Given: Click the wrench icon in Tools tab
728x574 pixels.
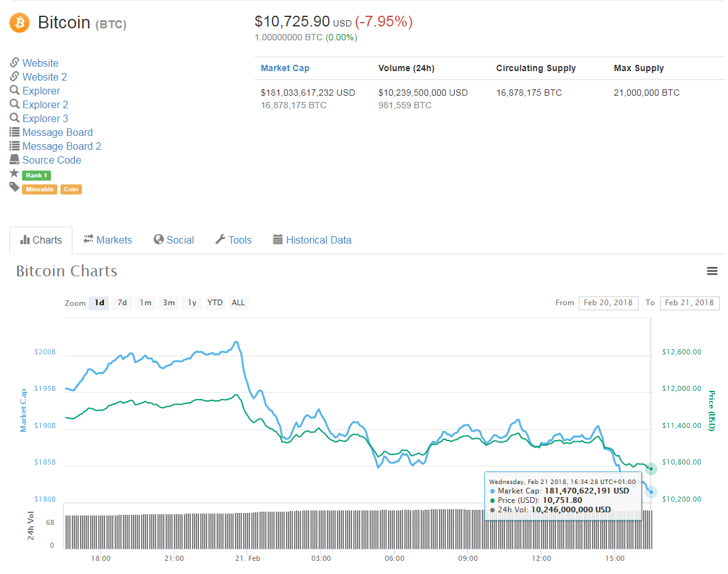Looking at the screenshot, I should coord(220,239).
